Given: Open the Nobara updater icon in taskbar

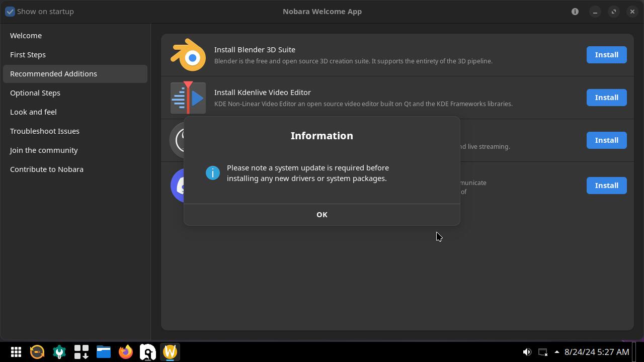Looking at the screenshot, I should [37, 352].
